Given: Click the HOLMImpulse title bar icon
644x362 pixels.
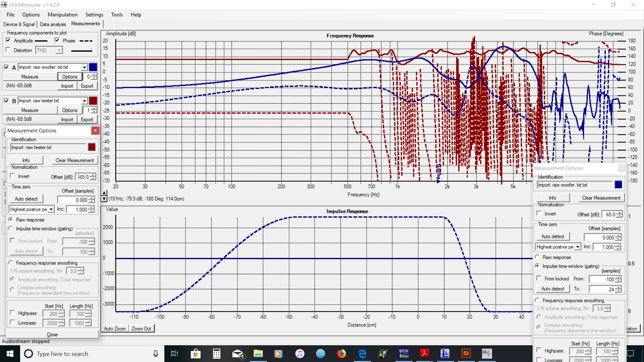Looking at the screenshot, I should [4, 5].
